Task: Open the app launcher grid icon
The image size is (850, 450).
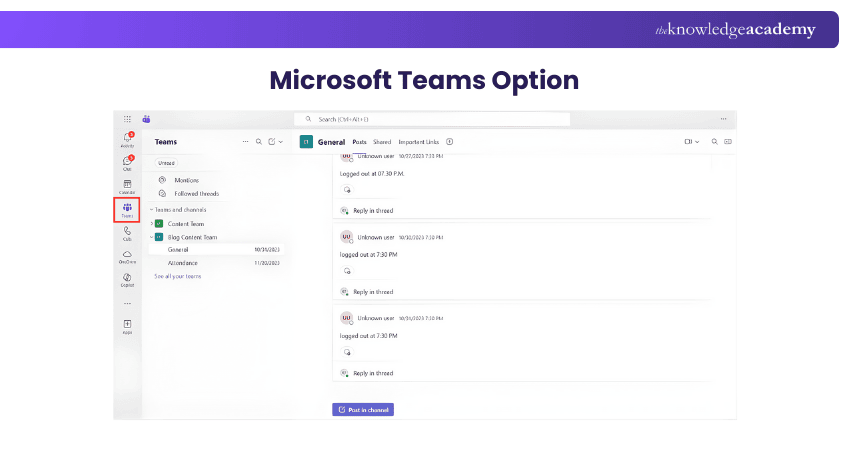Action: [127, 119]
